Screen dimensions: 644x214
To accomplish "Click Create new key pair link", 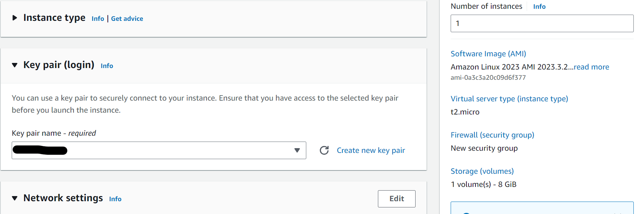I will pyautogui.click(x=371, y=150).
